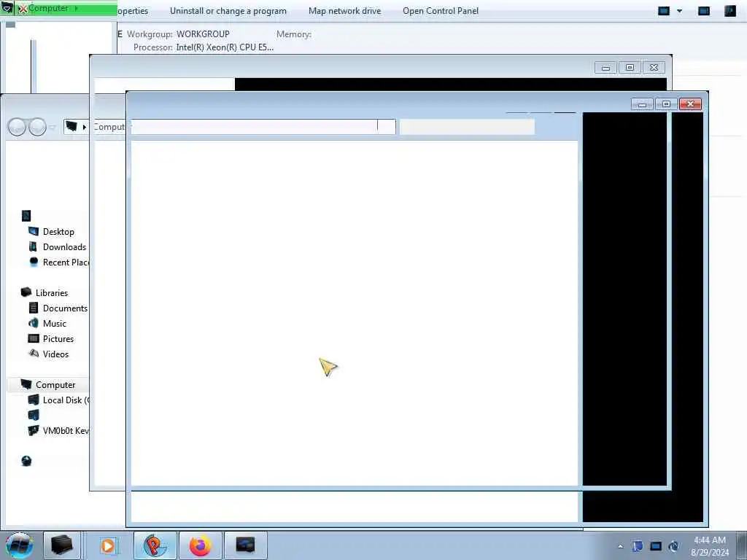This screenshot has height=560, width=747.
Task: Maximize the front blank window
Action: coord(666,104)
